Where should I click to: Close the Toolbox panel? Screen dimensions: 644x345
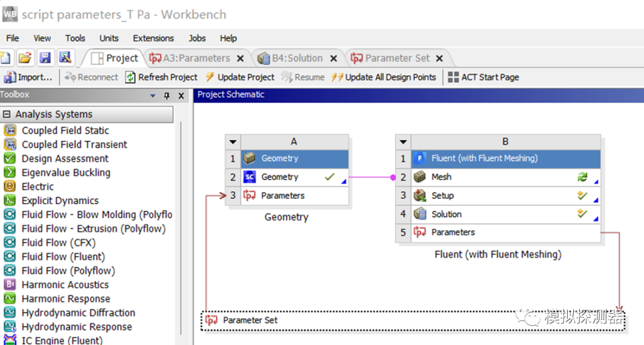point(181,96)
